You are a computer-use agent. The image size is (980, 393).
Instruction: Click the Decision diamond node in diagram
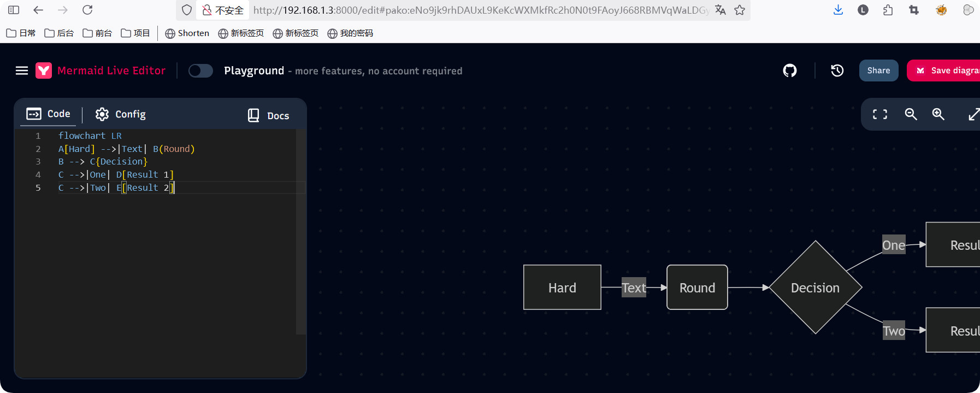point(815,288)
